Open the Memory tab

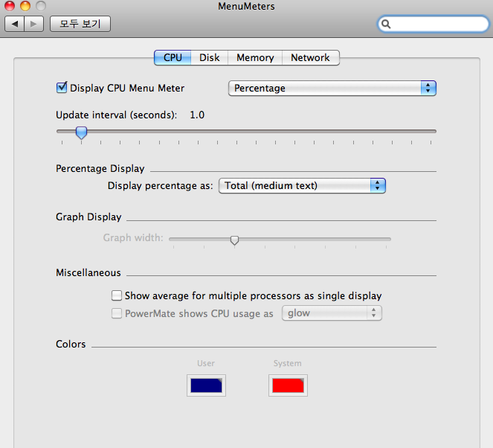click(x=255, y=57)
